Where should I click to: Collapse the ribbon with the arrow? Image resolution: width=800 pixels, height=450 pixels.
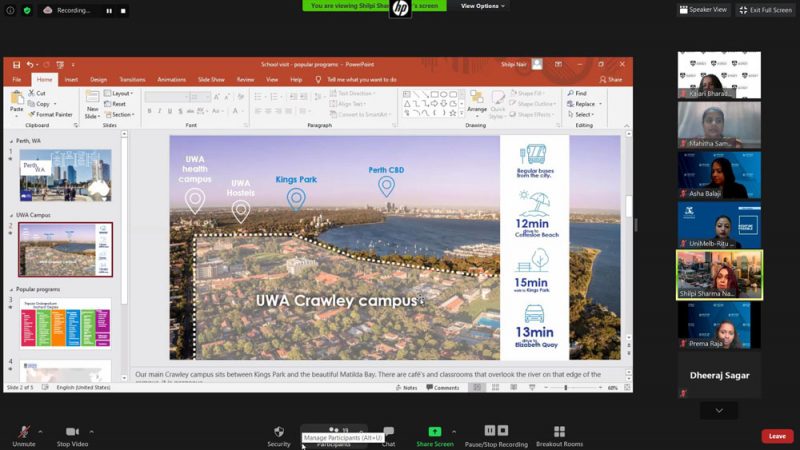627,126
